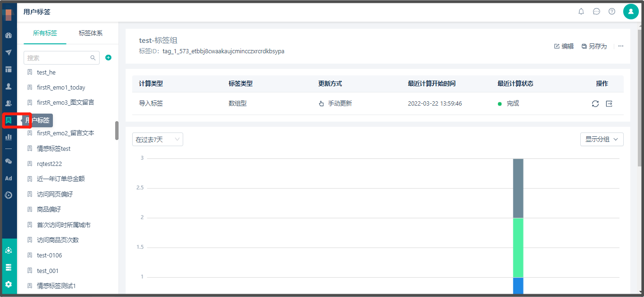Select the test-0106 tag
This screenshot has width=644, height=297.
50,255
